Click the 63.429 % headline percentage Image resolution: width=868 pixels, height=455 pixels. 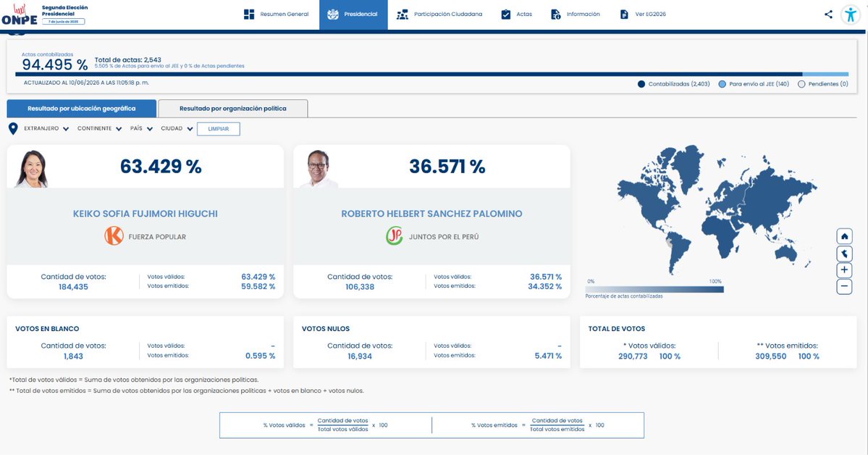[x=161, y=166]
